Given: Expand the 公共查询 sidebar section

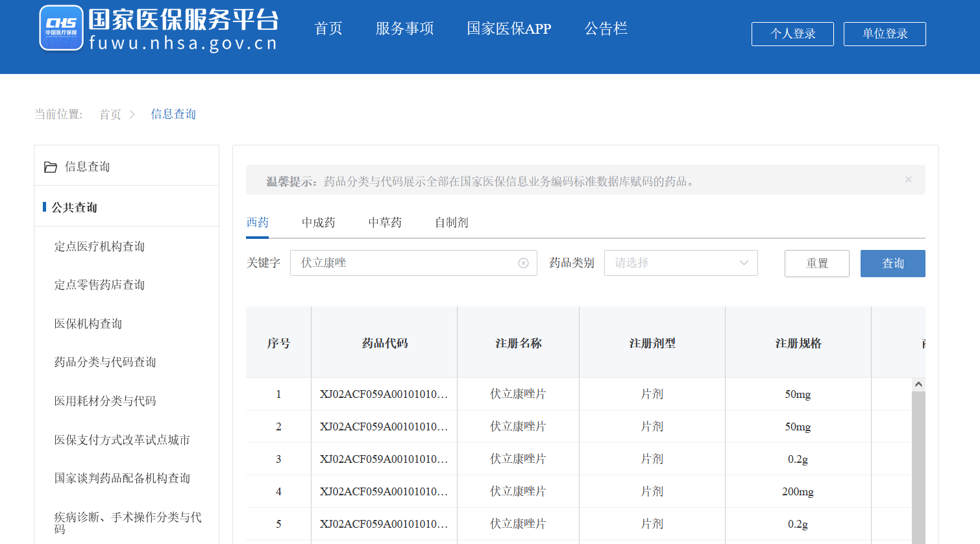Looking at the screenshot, I should [x=75, y=207].
